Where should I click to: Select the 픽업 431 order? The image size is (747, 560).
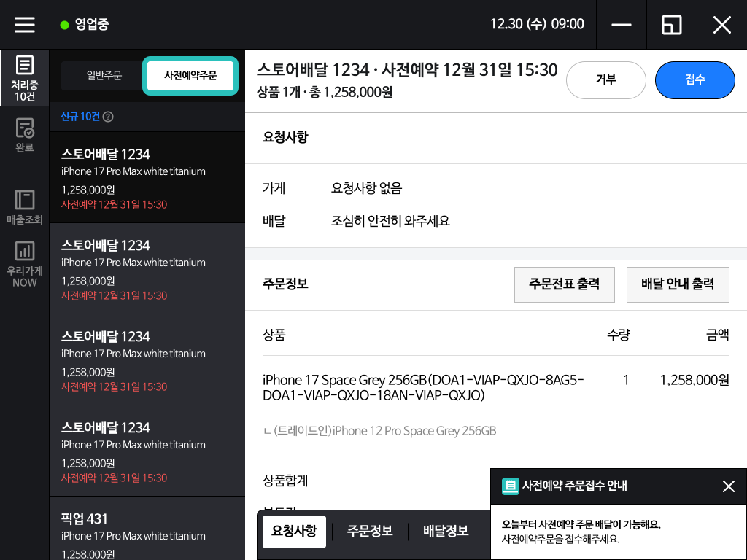pos(147,529)
